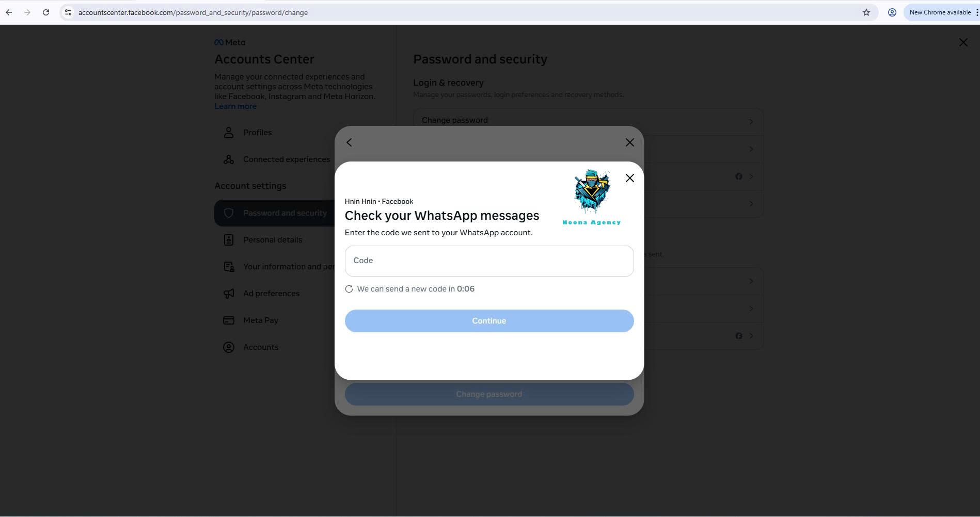Click the dimmed Change password button

tap(489, 394)
